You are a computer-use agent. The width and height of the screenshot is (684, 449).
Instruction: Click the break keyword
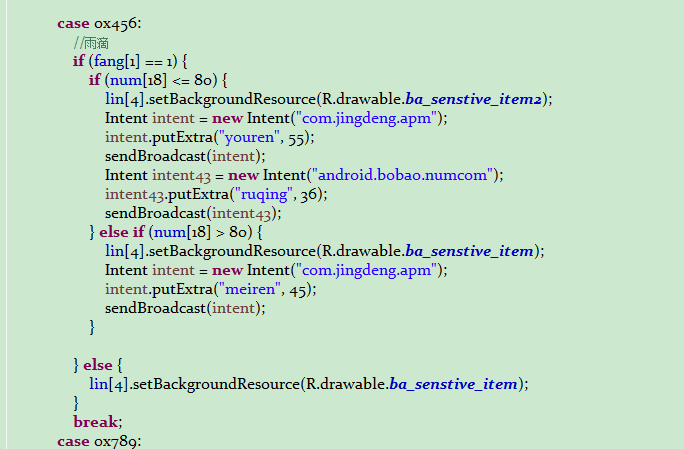[x=97, y=421]
